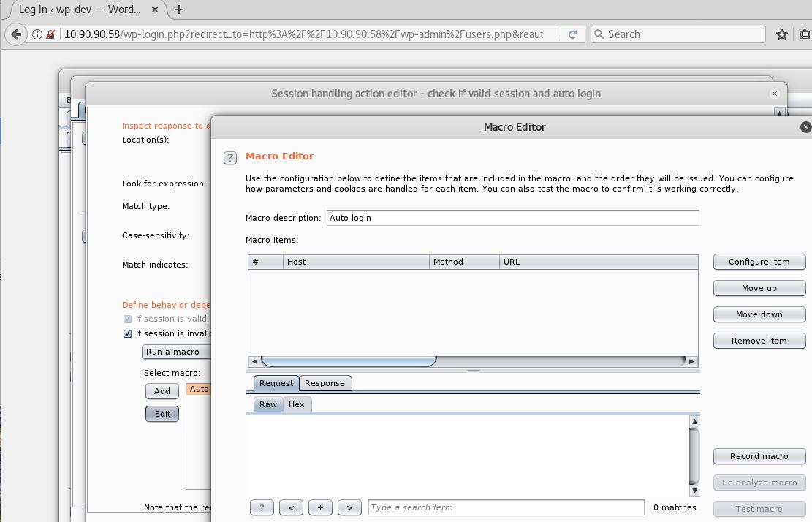Select the Raw view tab
The width and height of the screenshot is (812, 522).
[x=268, y=404]
